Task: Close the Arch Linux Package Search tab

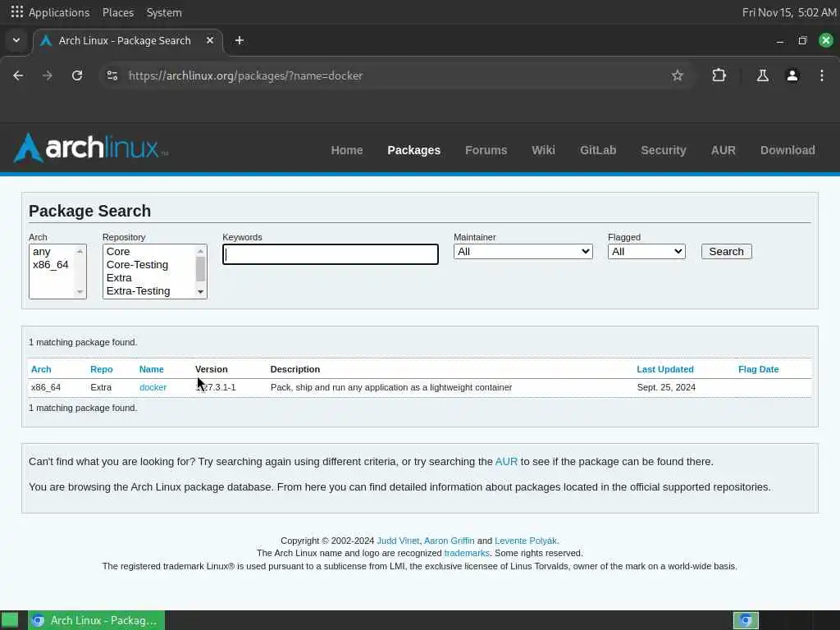Action: (210, 41)
